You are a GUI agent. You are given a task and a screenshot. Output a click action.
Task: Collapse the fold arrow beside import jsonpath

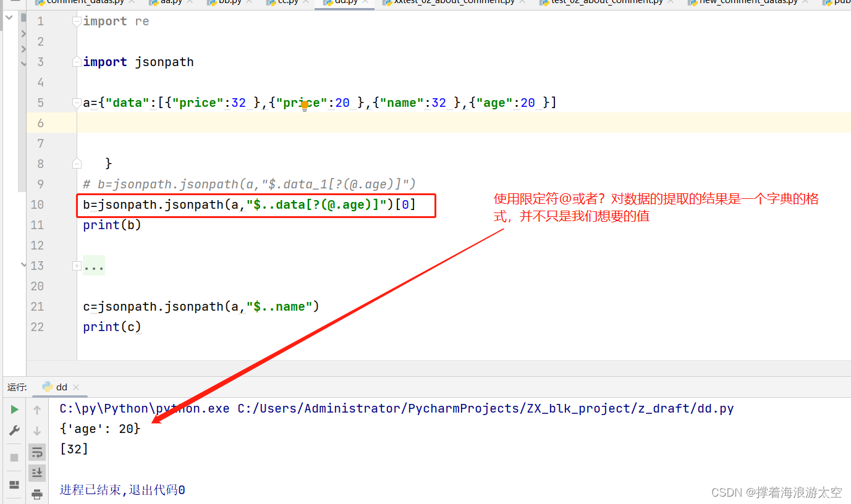pyautogui.click(x=76, y=61)
